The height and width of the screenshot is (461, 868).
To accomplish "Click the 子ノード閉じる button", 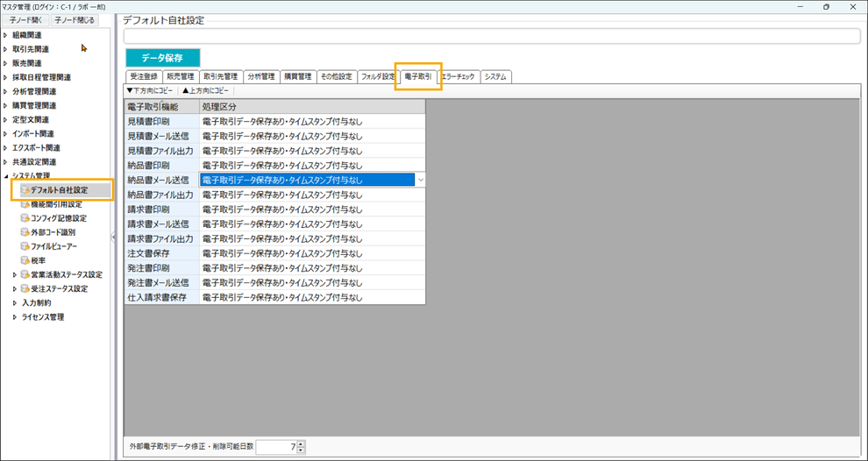I will [x=75, y=20].
